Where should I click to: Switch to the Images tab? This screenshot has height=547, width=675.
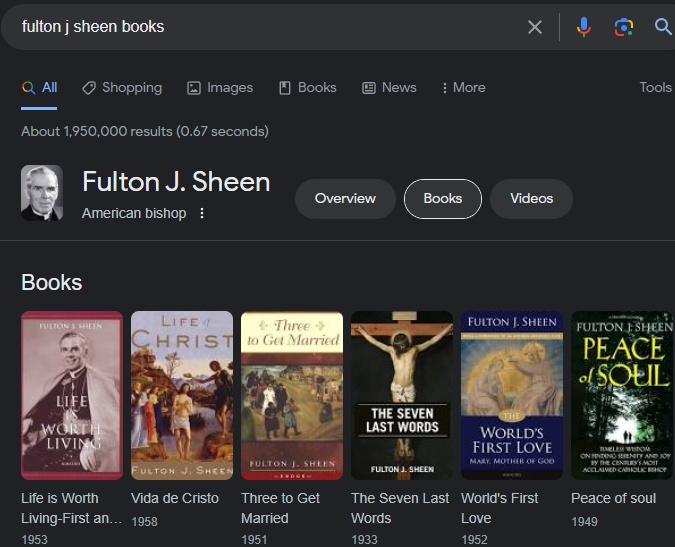(220, 88)
